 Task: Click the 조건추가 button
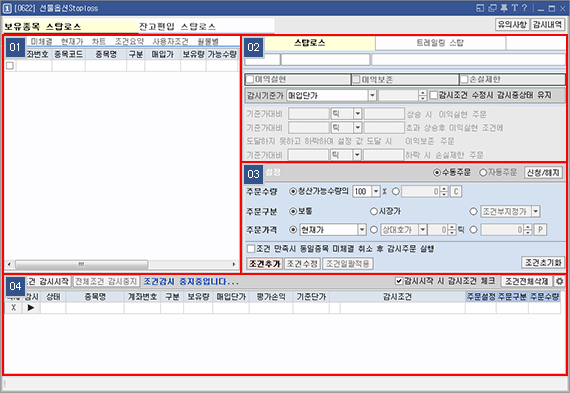click(265, 264)
